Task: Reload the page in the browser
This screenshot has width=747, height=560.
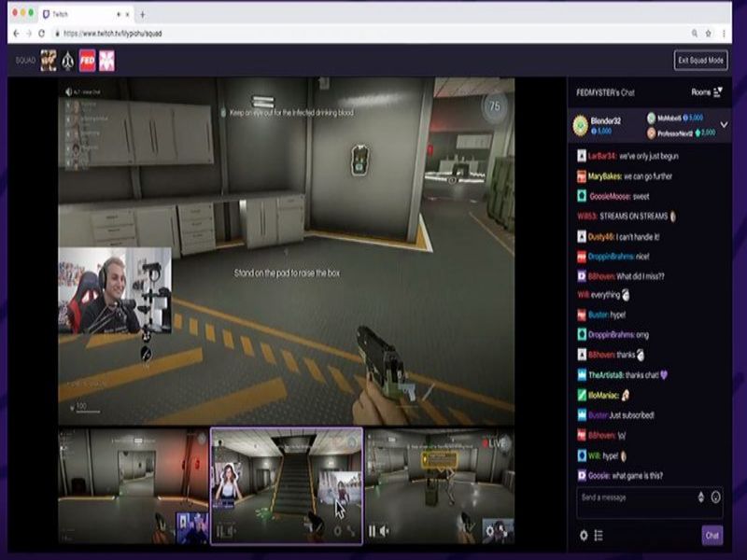Action: point(41,33)
